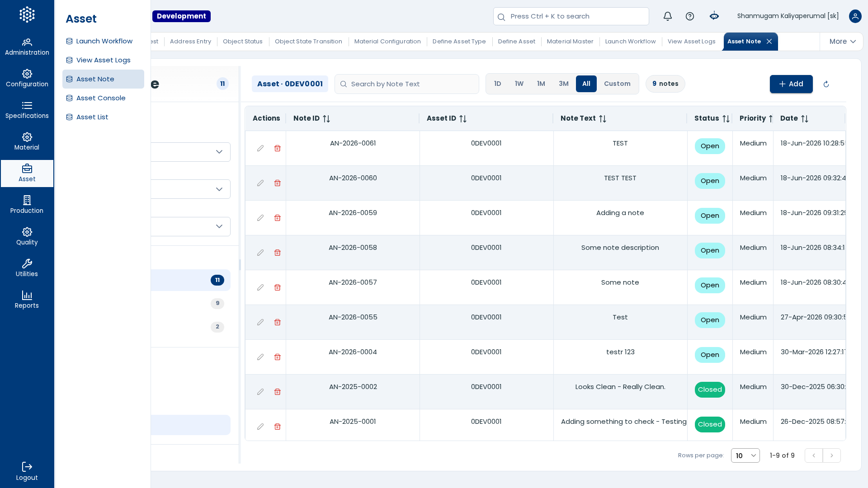Edit note AN-2026-0061
Screen dimensions: 868x488
260,148
